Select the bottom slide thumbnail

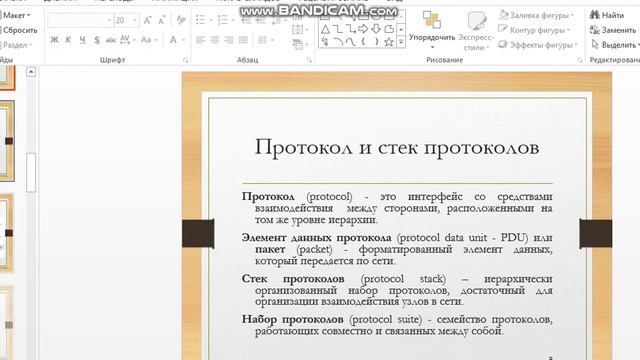pos(7,323)
